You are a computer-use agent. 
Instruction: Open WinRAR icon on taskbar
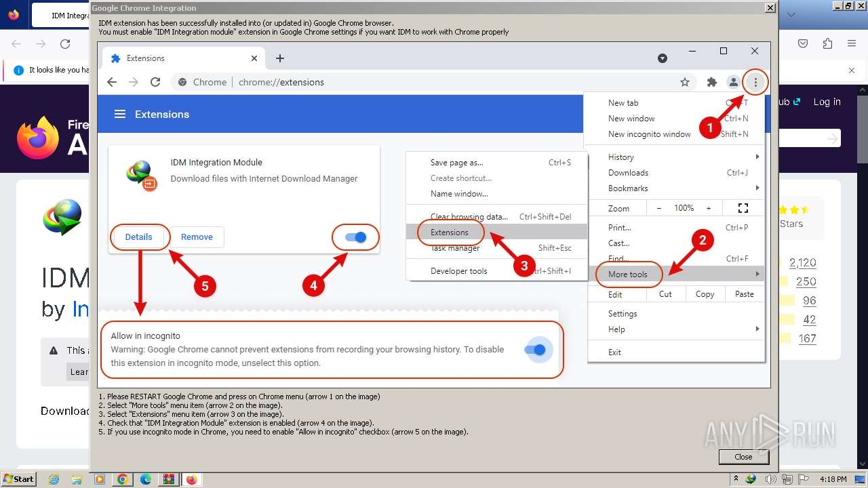[x=169, y=479]
